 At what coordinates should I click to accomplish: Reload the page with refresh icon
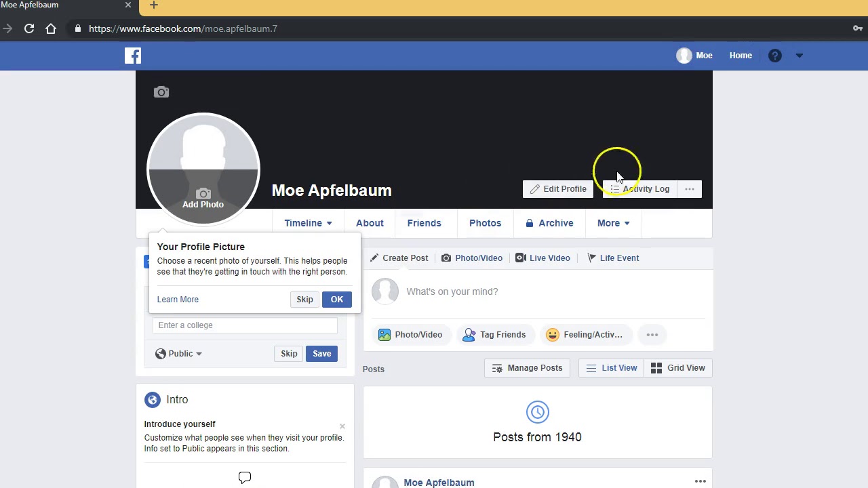[29, 28]
